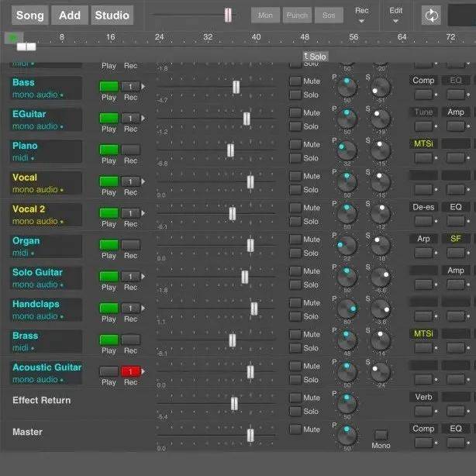
Task: Open the Edit dropdown
Action: click(396, 15)
